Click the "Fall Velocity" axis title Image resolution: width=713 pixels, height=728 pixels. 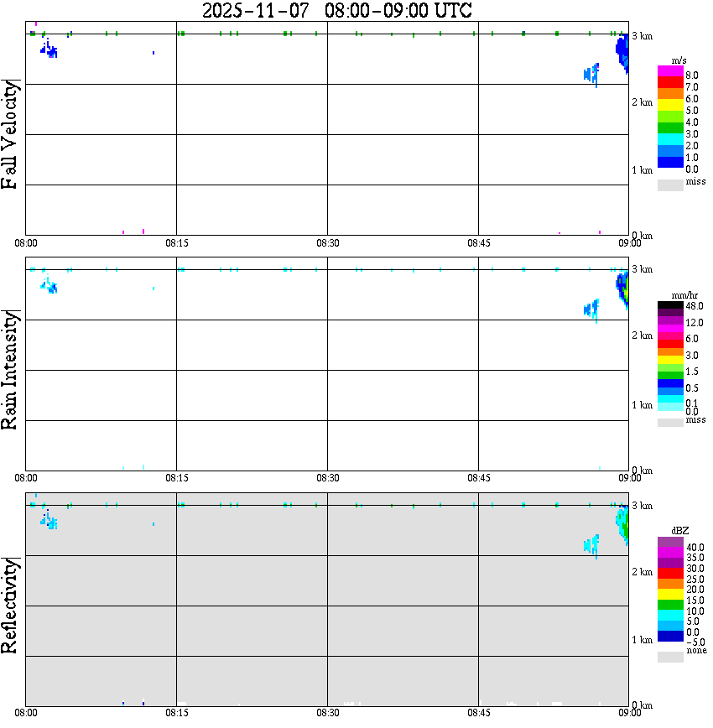(10, 134)
